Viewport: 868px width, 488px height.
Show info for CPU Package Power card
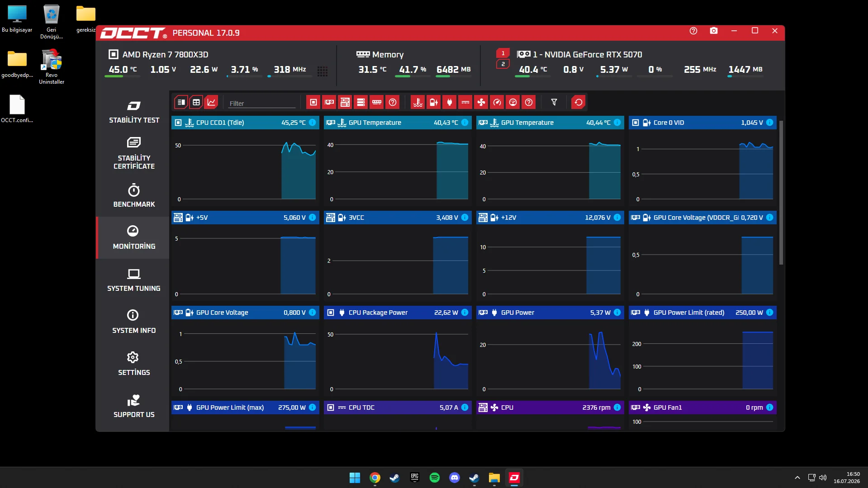click(x=465, y=313)
